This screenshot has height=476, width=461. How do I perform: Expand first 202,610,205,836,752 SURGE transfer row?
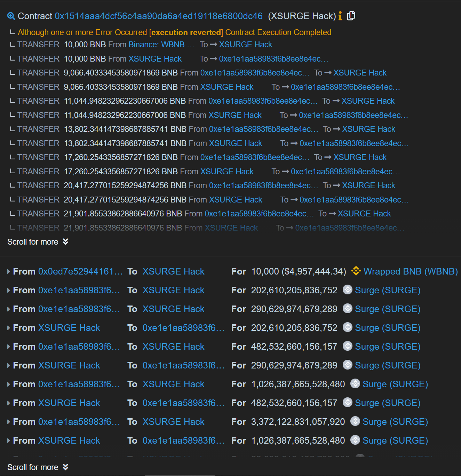(x=8, y=290)
